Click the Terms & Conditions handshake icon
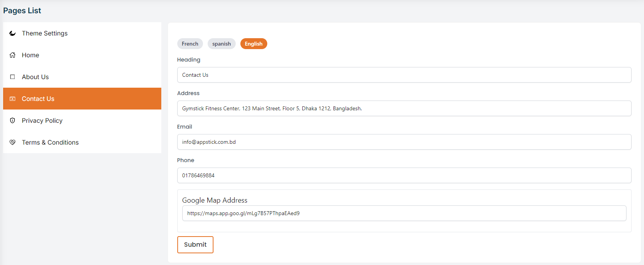Image resolution: width=644 pixels, height=265 pixels. pos(12,142)
